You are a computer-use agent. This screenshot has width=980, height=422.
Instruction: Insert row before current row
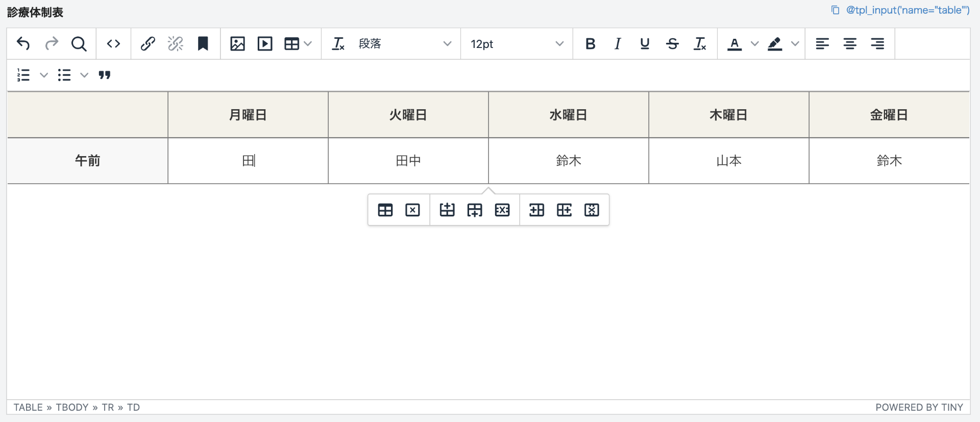pos(447,210)
